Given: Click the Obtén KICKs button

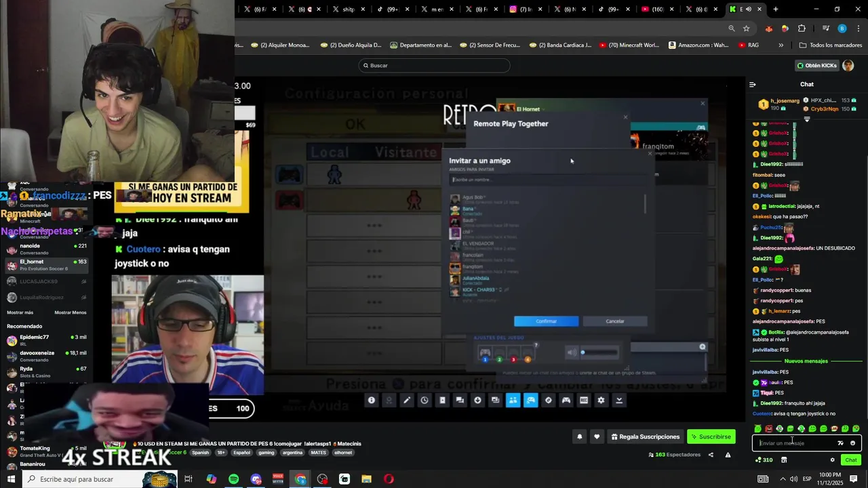Looking at the screenshot, I should click(x=816, y=66).
